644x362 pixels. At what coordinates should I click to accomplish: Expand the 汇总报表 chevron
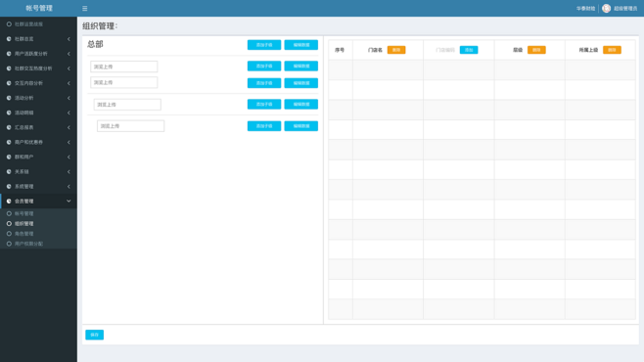click(x=69, y=127)
